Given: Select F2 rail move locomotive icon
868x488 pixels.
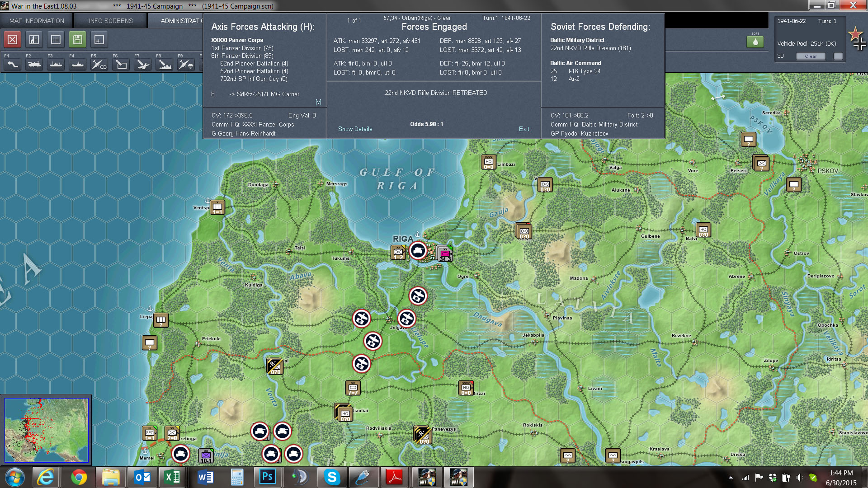Looking at the screenshot, I should pyautogui.click(x=34, y=65).
